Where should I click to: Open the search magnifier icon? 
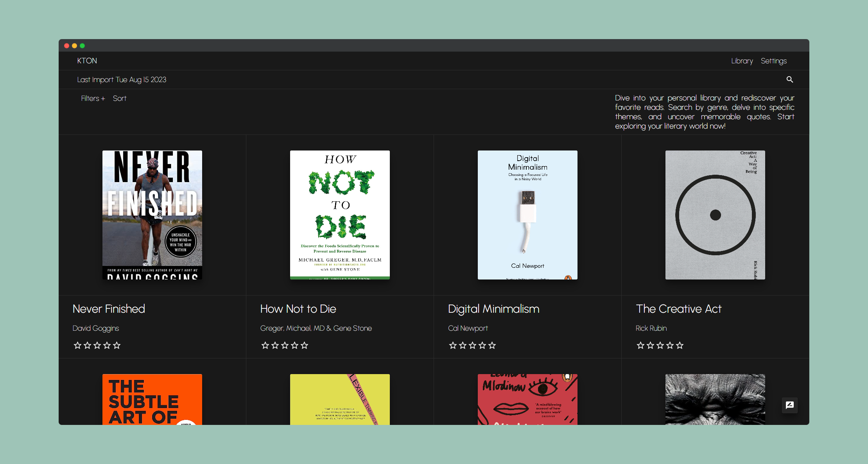click(789, 79)
